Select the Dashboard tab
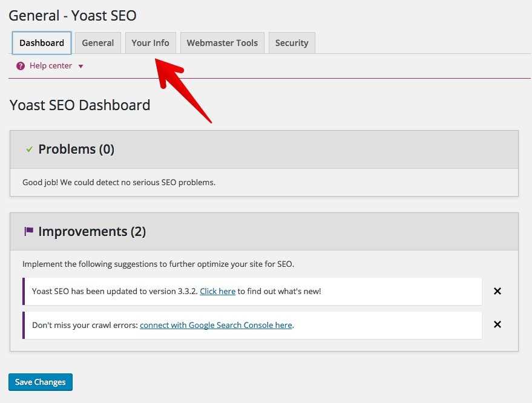Screen dimensions: 532x403 [41, 42]
